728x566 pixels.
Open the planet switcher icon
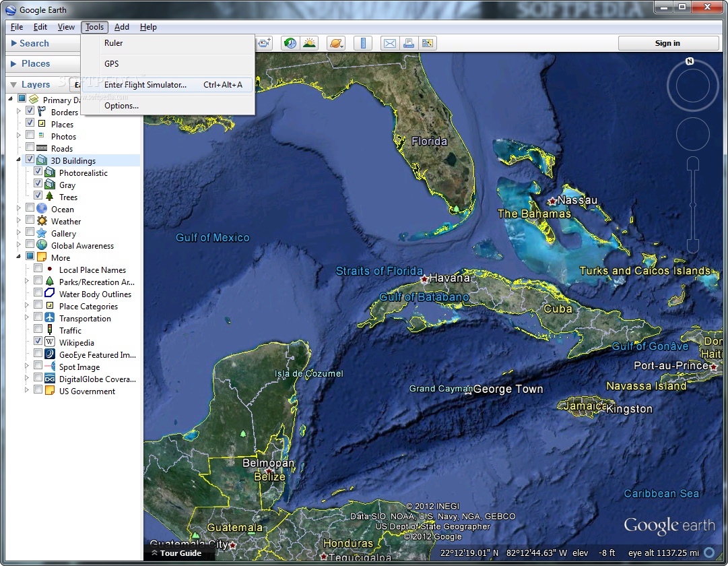pyautogui.click(x=335, y=43)
